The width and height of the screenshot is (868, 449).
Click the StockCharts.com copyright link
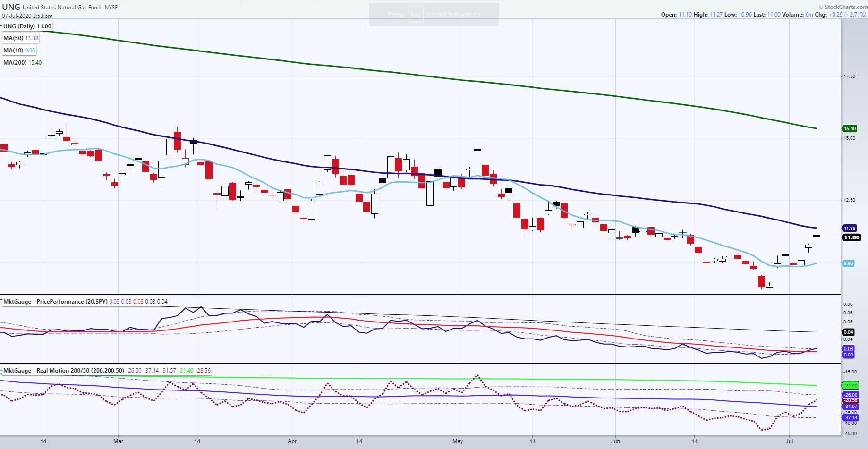[842, 7]
